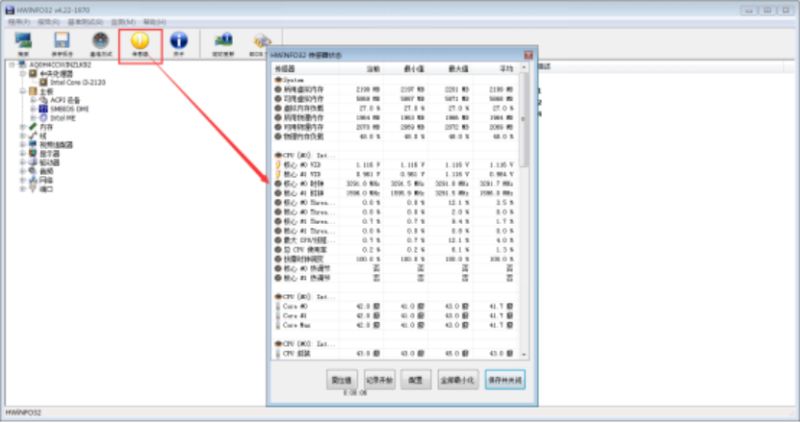This screenshot has height=423, width=800.
Task: Select the SMBIOS DMI blue icon
Action: [43, 109]
